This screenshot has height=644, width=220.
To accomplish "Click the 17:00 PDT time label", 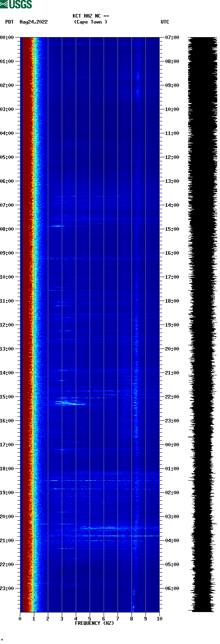I will pos(7,445).
